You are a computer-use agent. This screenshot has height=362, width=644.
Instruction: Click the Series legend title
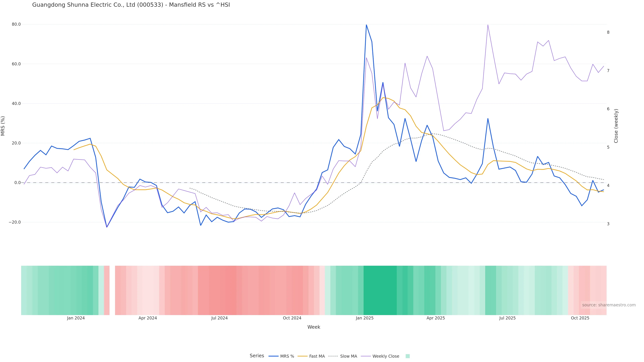pos(257,356)
